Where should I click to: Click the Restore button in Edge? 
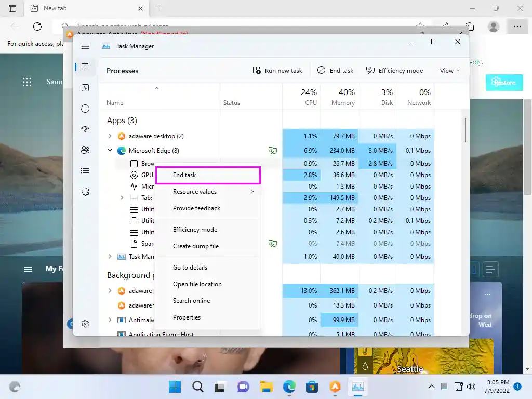click(504, 83)
